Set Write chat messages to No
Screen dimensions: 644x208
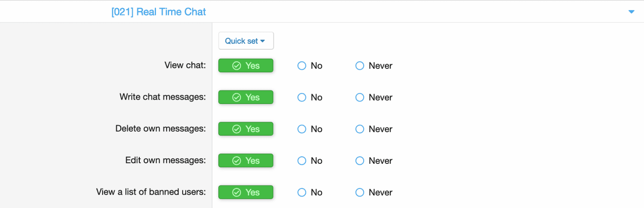pyautogui.click(x=302, y=97)
